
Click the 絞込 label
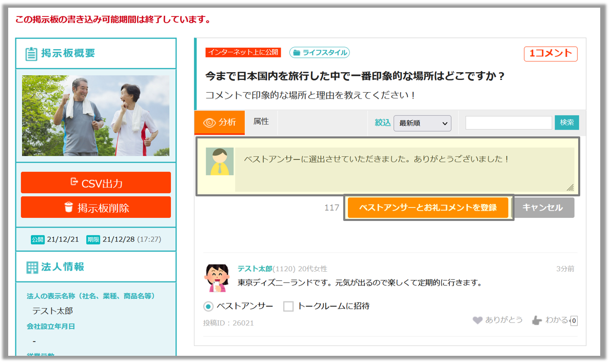coord(382,123)
